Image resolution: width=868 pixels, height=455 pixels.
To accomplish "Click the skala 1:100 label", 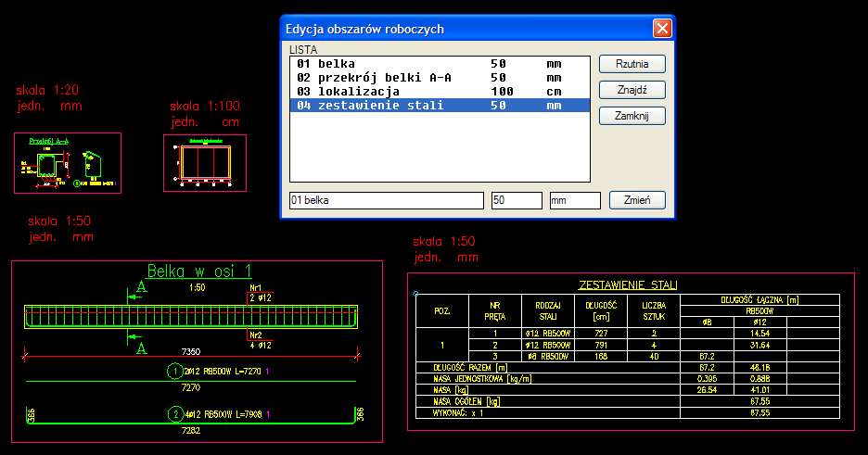I will tap(205, 106).
